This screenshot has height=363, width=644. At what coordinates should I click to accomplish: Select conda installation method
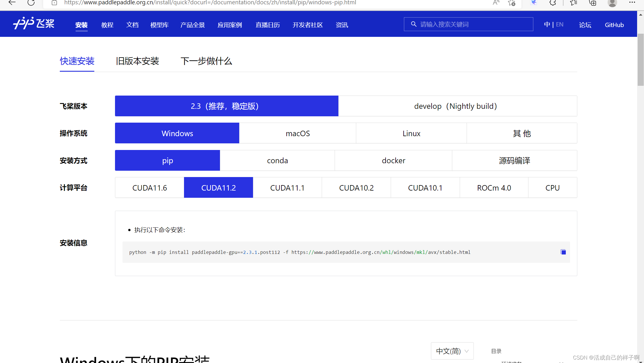click(277, 161)
